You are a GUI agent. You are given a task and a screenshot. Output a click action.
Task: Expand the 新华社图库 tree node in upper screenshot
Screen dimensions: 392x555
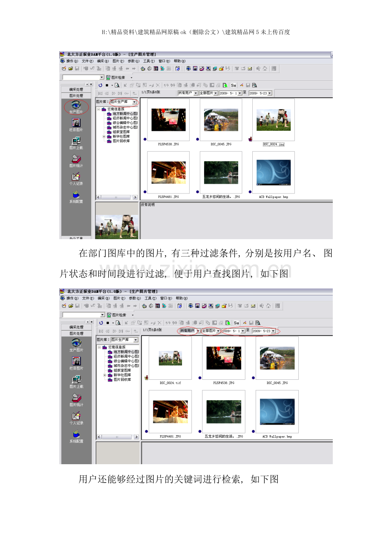tap(104, 136)
